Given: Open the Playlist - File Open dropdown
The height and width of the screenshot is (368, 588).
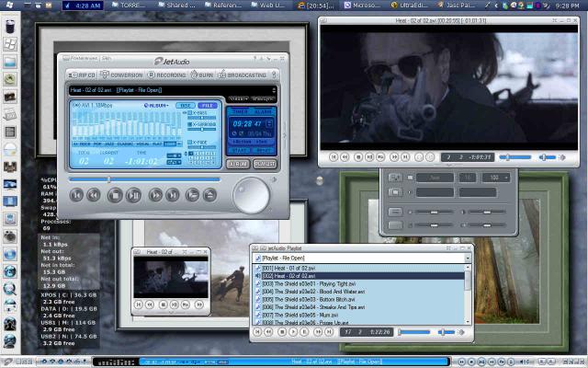Looking at the screenshot, I should pos(468,259).
